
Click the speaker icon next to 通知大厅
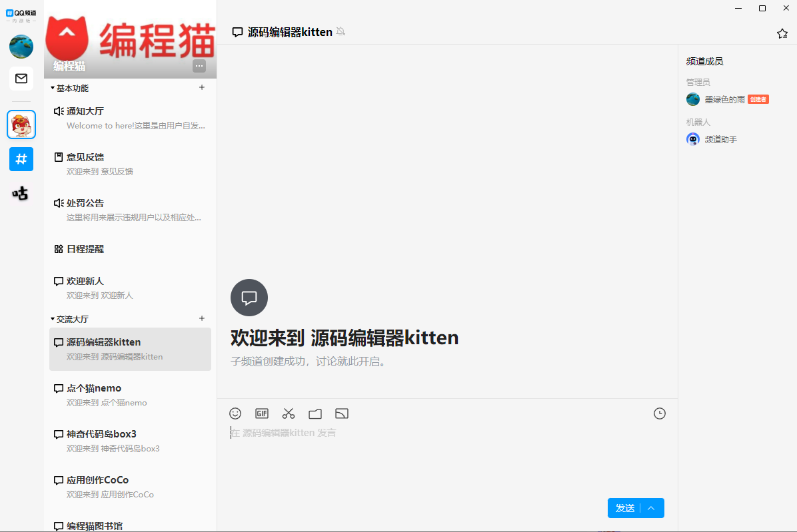(x=59, y=111)
